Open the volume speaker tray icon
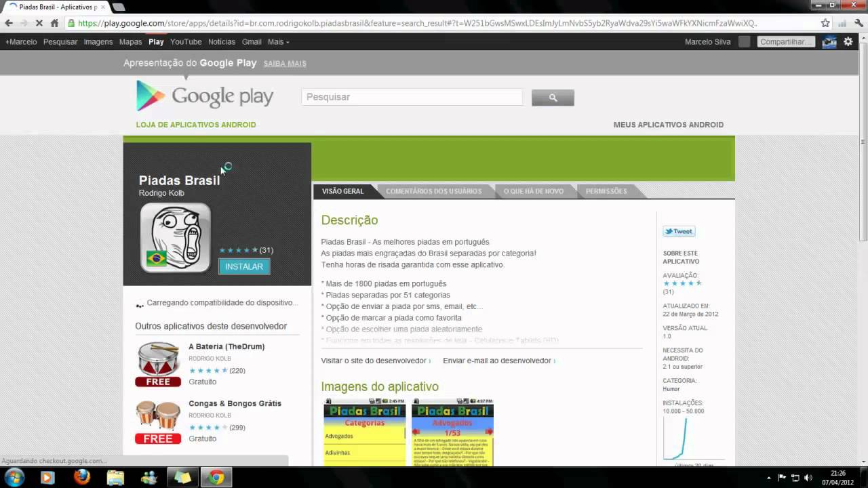 (x=808, y=478)
